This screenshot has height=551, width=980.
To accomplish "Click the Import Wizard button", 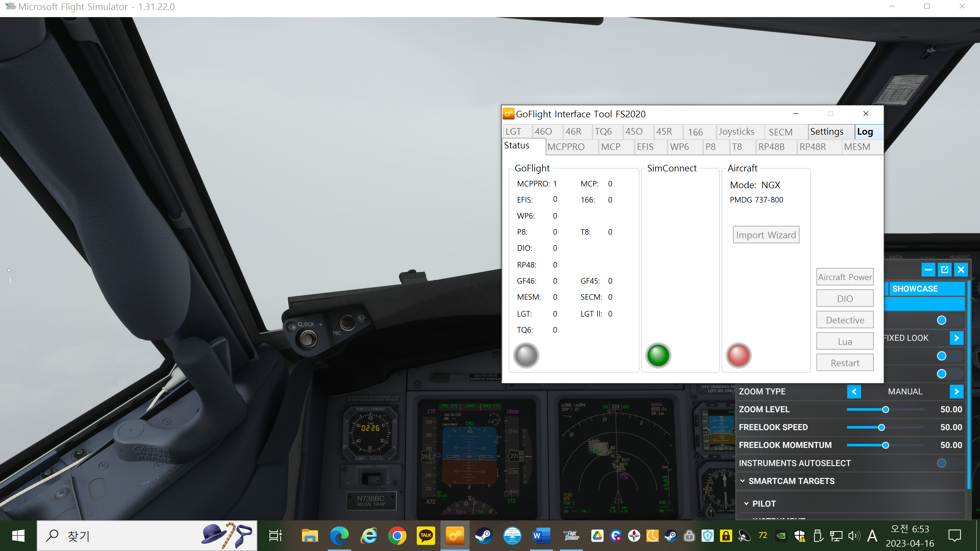I will [766, 235].
